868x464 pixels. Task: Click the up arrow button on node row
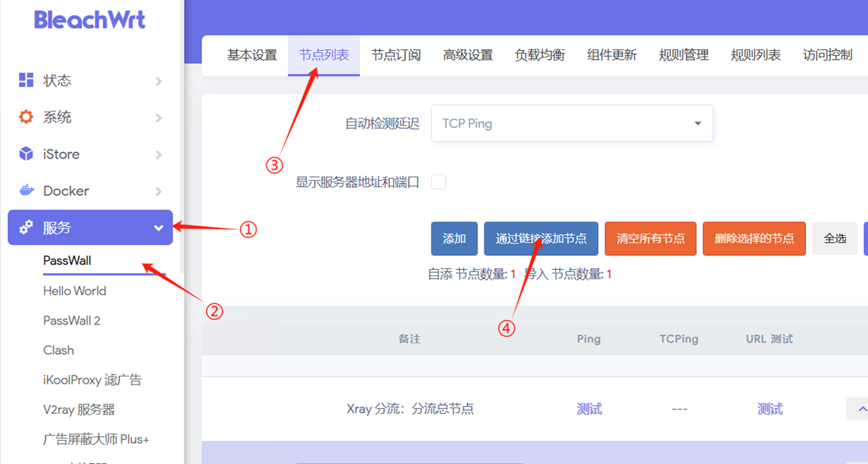[859, 409]
